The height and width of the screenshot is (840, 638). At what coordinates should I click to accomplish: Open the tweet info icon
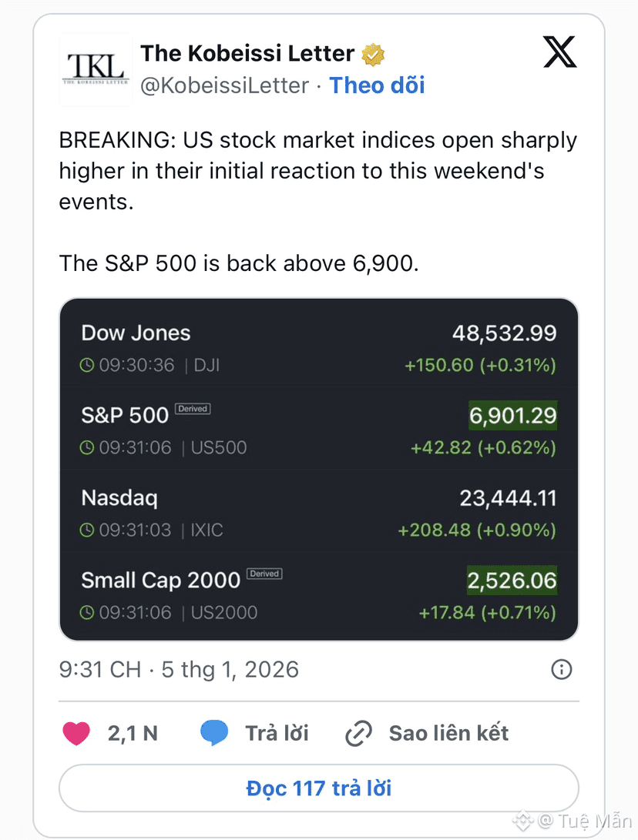click(562, 670)
